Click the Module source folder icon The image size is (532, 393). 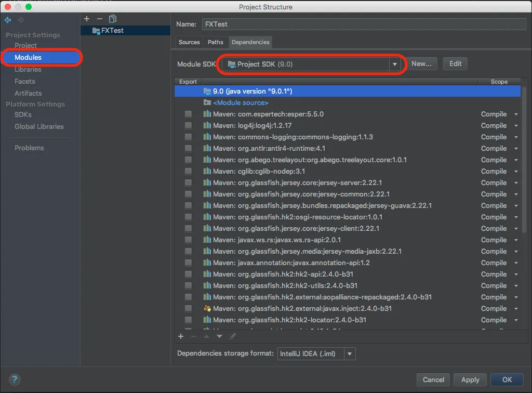coord(207,102)
